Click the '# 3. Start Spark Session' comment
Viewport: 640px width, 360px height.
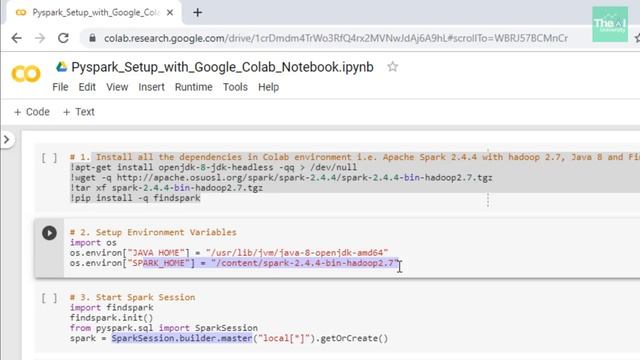[x=132, y=297]
